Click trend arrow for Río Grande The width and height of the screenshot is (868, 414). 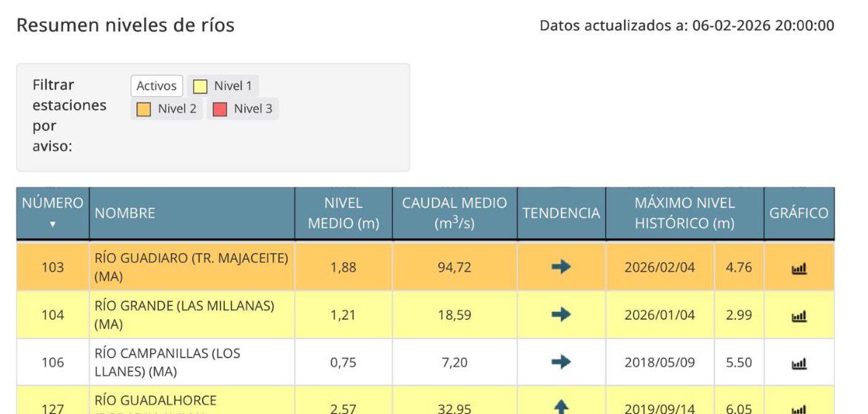click(561, 315)
